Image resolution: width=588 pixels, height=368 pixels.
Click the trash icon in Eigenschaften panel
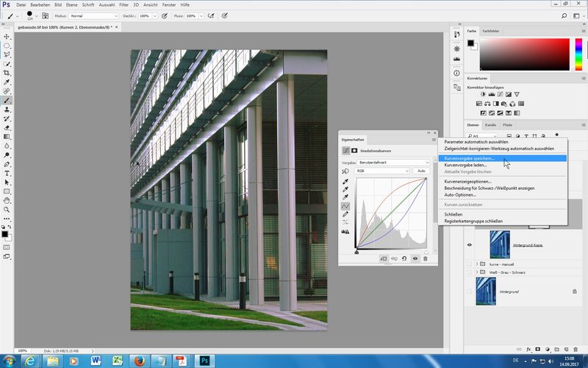pos(425,259)
